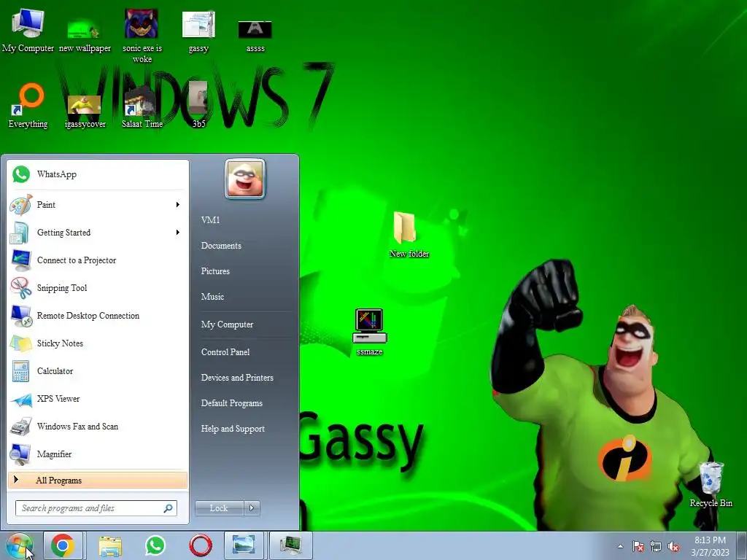This screenshot has width=747, height=560.
Task: Open XPS Viewer
Action: point(97,399)
